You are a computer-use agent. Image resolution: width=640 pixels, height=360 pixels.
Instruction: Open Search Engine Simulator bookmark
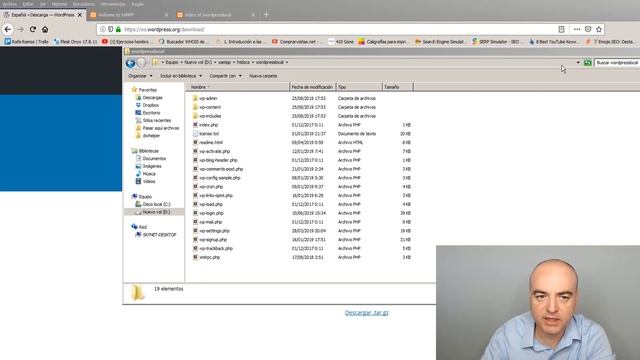[440, 42]
